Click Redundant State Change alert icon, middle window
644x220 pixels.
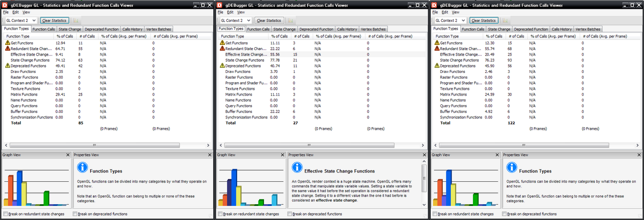coord(222,48)
